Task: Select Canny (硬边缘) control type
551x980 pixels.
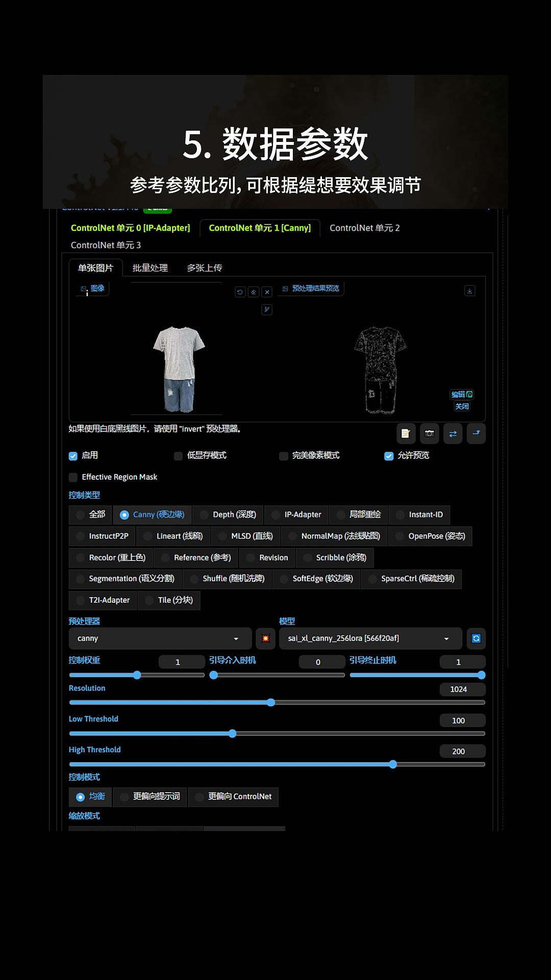Action: click(x=152, y=514)
